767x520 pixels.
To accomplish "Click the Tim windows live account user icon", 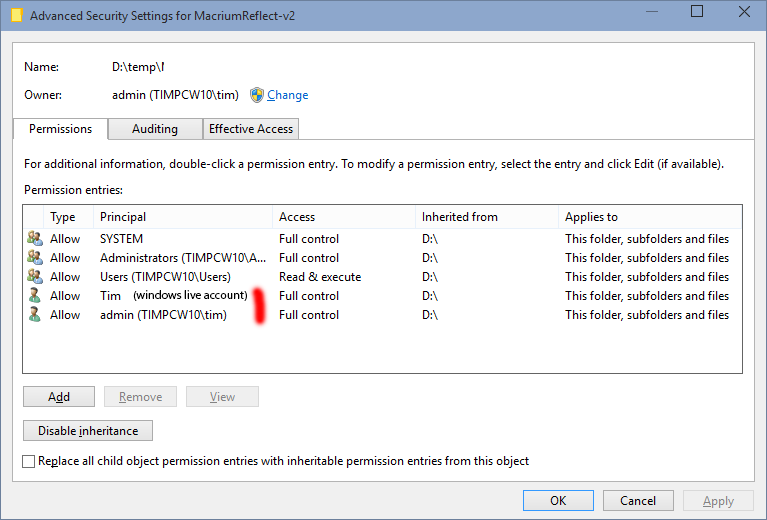I will 35,295.
